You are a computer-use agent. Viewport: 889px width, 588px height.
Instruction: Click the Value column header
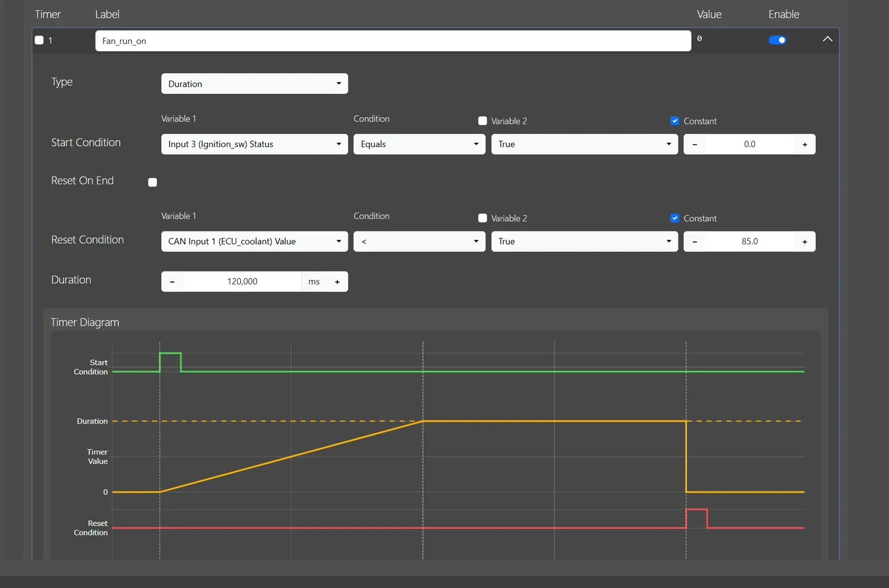[710, 14]
